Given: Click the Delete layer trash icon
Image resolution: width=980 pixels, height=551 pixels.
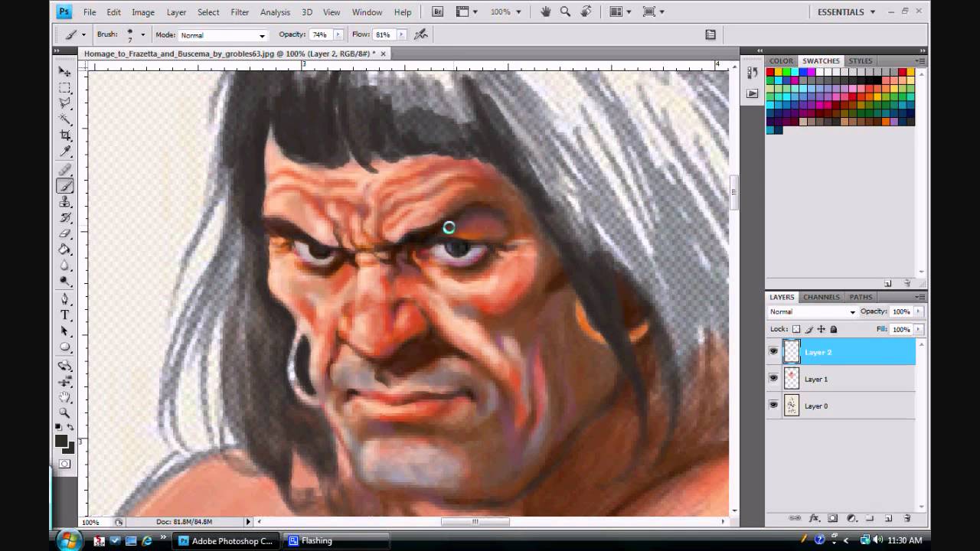Looking at the screenshot, I should point(907,518).
